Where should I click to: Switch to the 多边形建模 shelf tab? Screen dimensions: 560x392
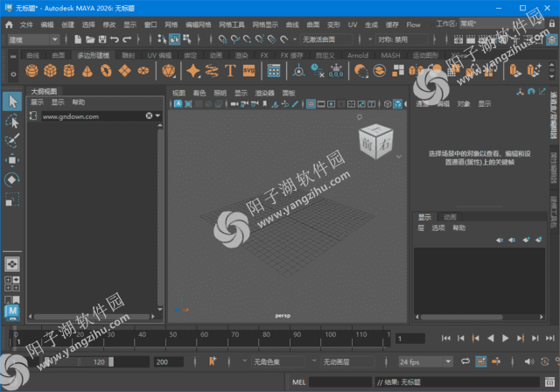94,55
